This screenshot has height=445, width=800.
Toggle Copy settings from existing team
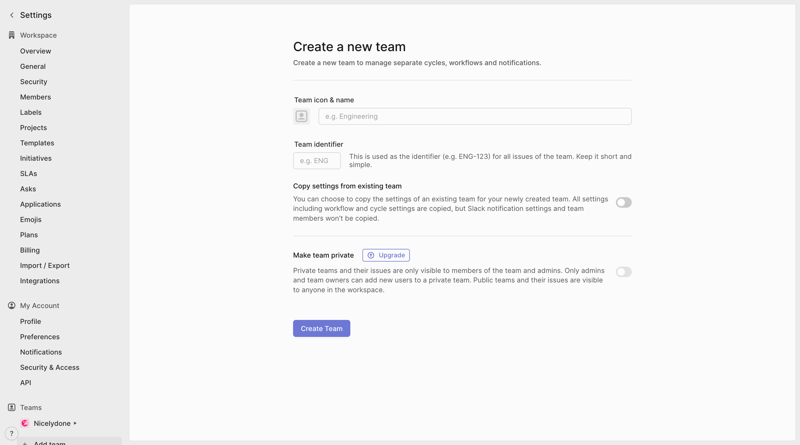tap(623, 203)
